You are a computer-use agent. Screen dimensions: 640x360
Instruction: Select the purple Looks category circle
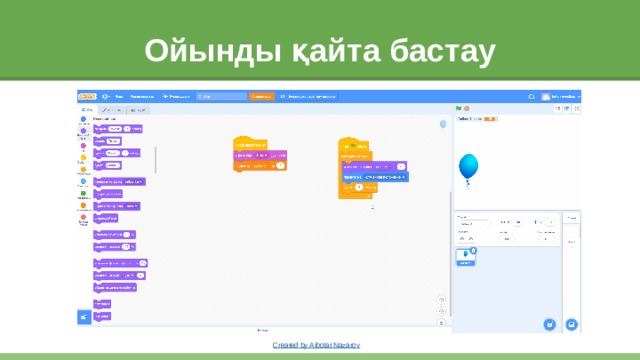coord(83,131)
